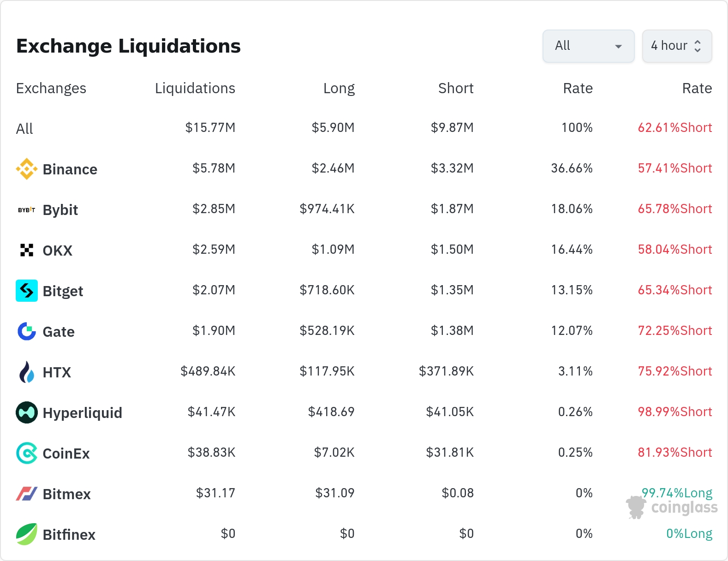Click the Binance logo icon
The width and height of the screenshot is (728, 561).
pos(27,169)
